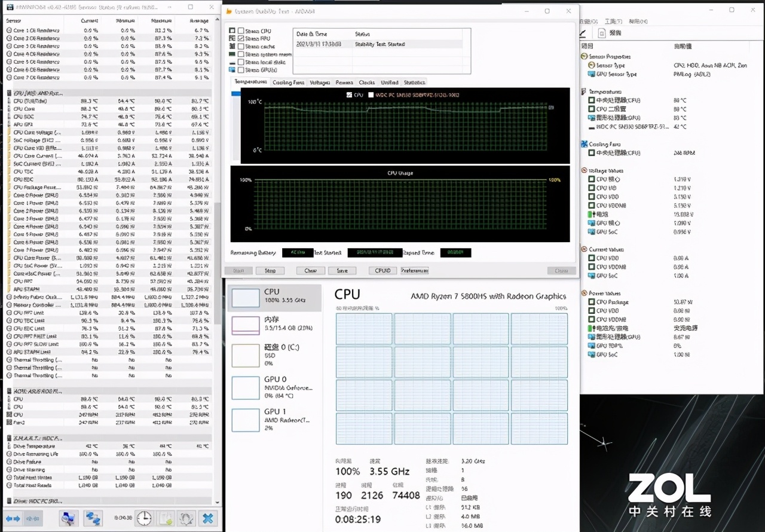
Task: Click the Stop button in Stability Test
Action: click(270, 270)
